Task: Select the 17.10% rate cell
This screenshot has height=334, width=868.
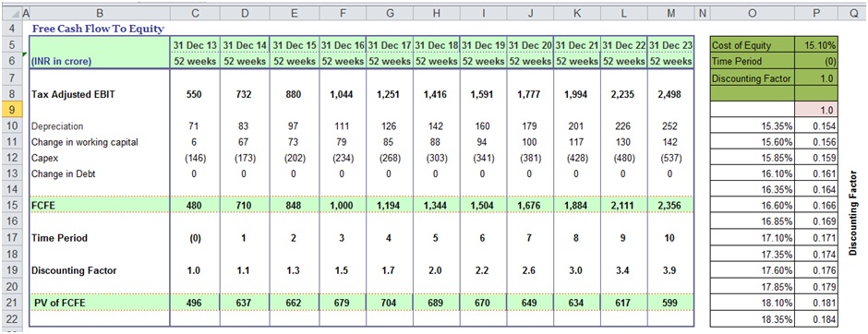Action: coord(753,238)
